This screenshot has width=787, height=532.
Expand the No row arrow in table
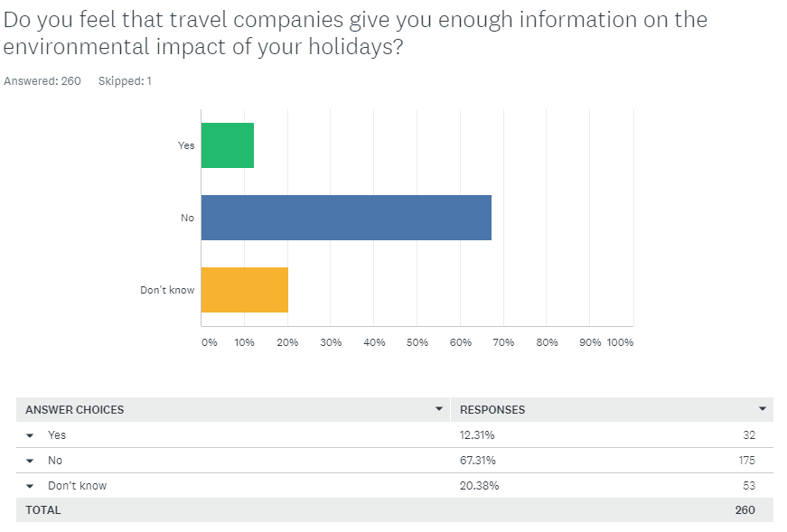pos(31,461)
